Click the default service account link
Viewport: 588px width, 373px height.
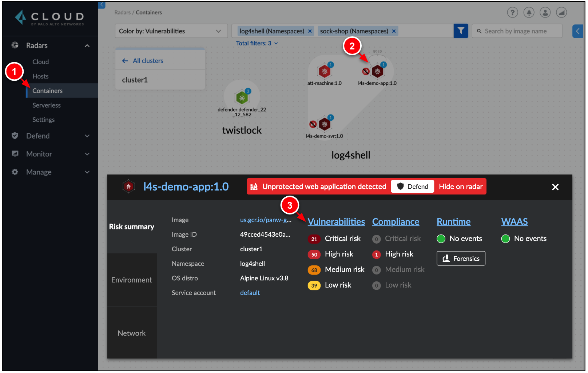tap(250, 293)
